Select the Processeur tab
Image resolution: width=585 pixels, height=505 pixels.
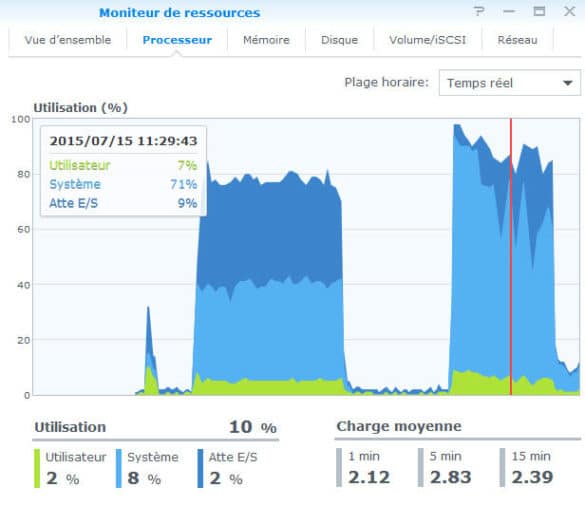click(x=177, y=40)
